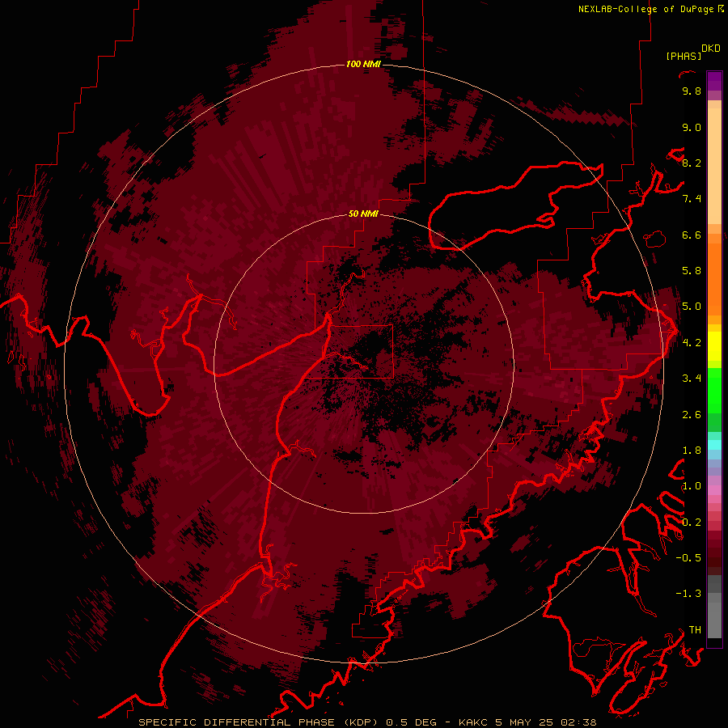Click the 5 MAY 25 02:38 timestamp
The width and height of the screenshot is (728, 728).
[545, 722]
